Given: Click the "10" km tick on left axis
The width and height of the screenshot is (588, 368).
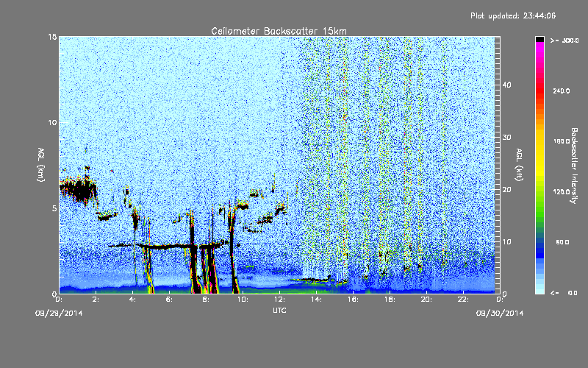Looking at the screenshot, I should pyautogui.click(x=52, y=122).
